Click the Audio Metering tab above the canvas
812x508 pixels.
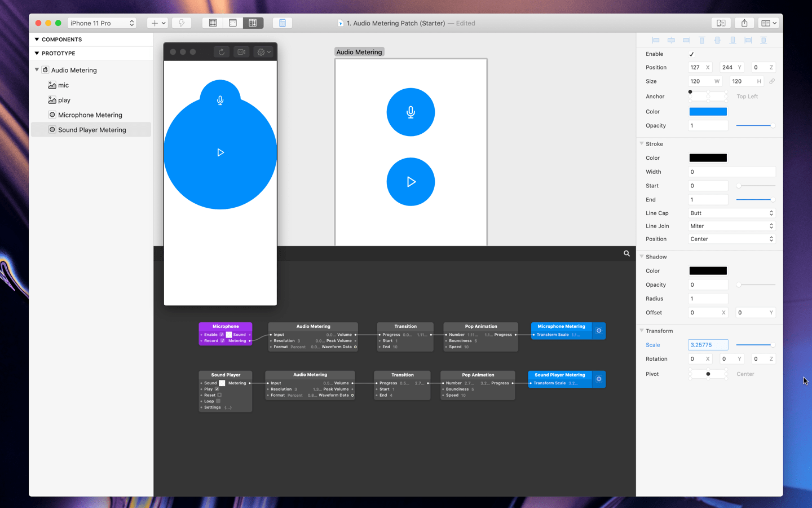point(359,51)
